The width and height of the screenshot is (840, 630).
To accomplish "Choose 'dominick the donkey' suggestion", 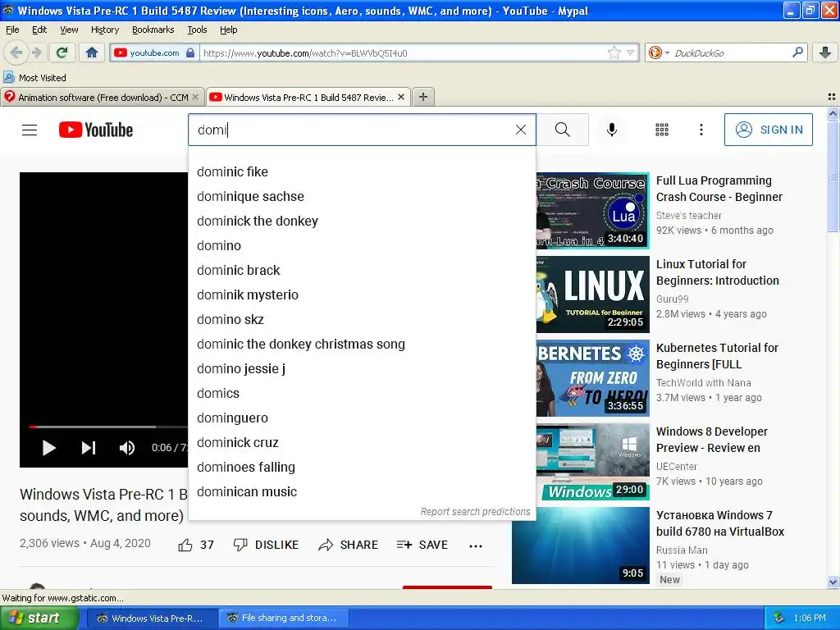I will 362,221.
